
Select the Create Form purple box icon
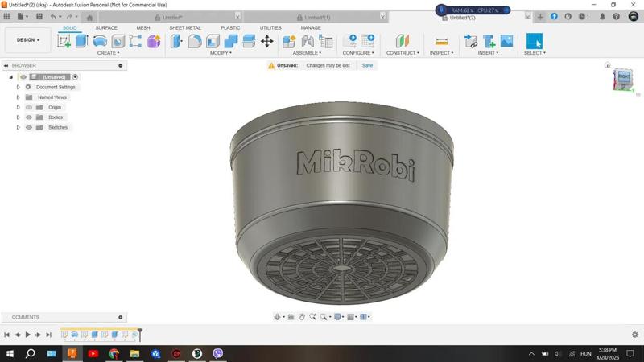point(154,41)
